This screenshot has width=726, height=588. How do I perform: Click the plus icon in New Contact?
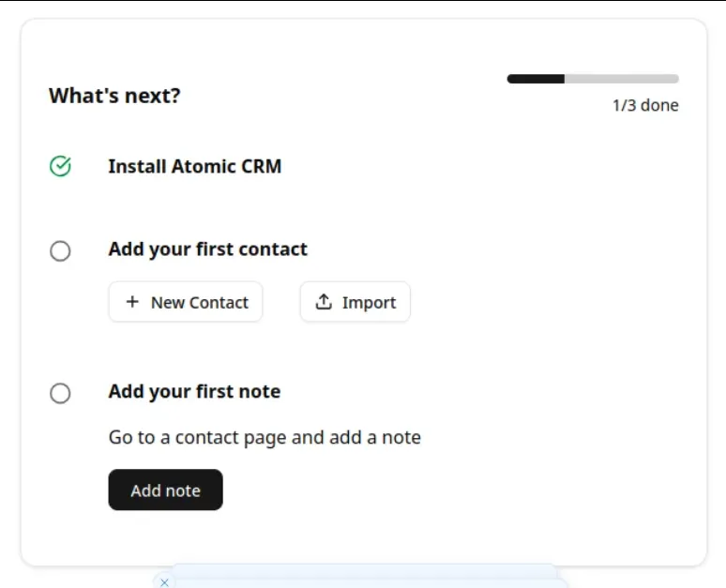point(132,302)
